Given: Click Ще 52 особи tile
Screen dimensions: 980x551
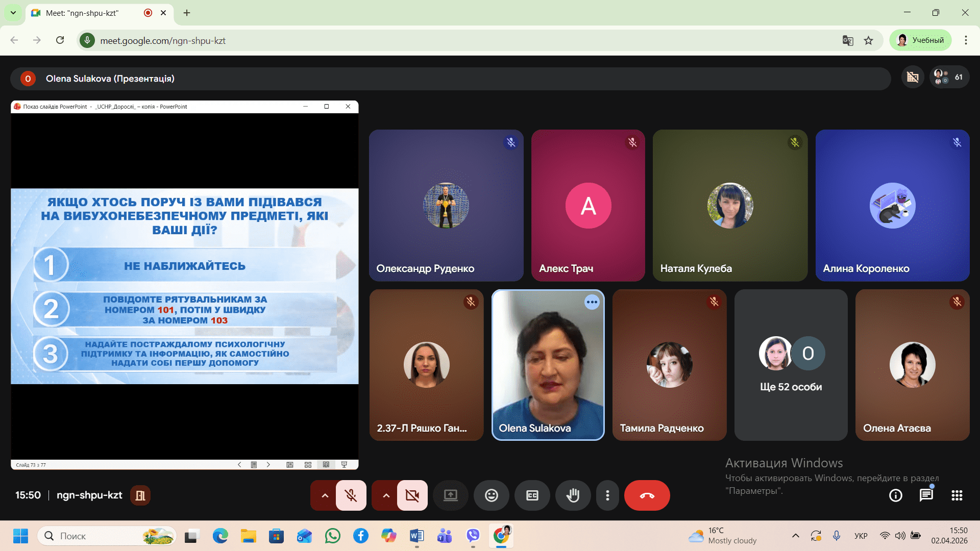Looking at the screenshot, I should point(791,365).
